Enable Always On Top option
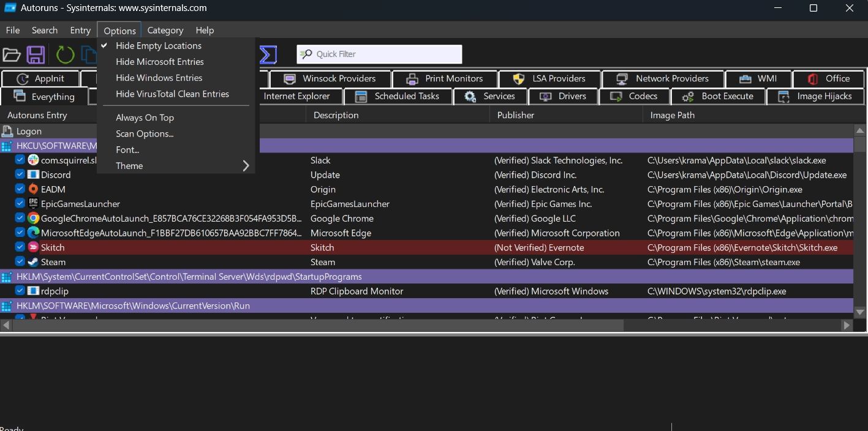Viewport: 868px width, 431px height. [x=175, y=118]
